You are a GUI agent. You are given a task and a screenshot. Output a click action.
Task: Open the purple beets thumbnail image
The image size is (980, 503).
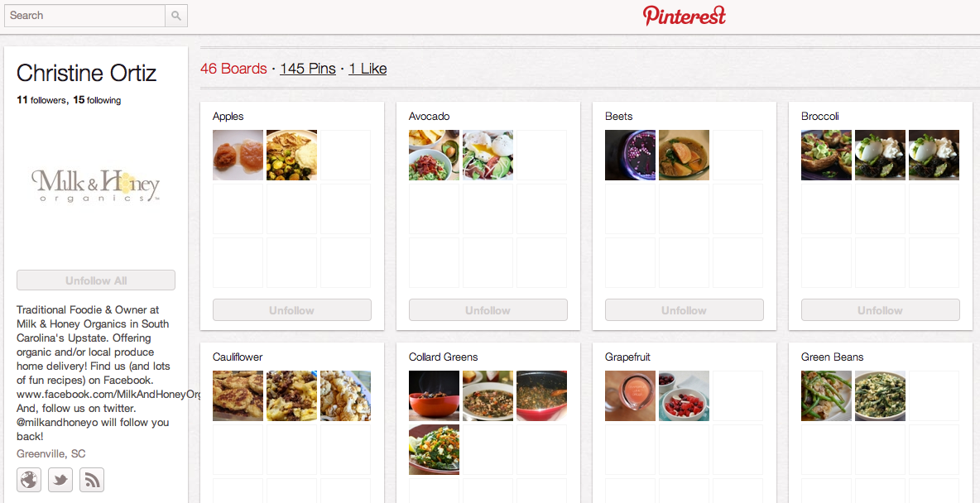(630, 155)
